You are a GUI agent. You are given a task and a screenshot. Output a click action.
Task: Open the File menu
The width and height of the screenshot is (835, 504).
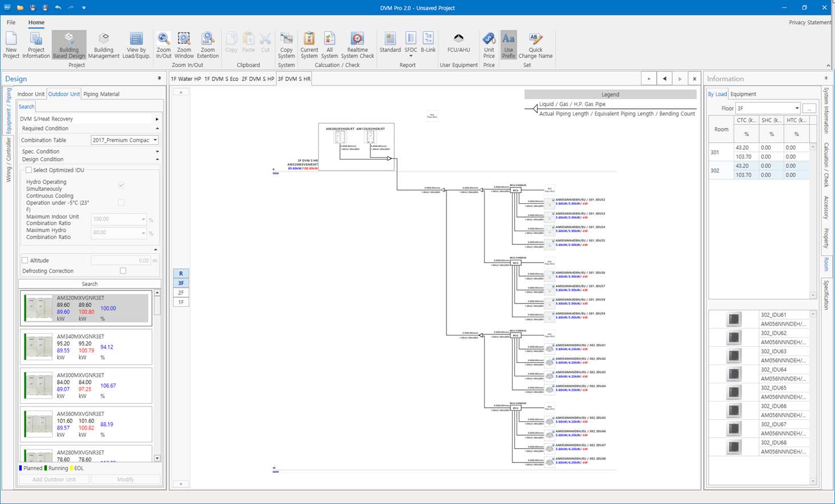[x=11, y=22]
